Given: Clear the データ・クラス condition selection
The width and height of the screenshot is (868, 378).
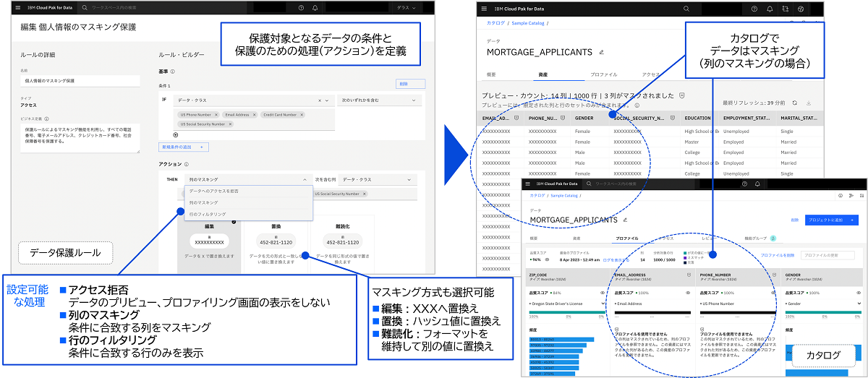Looking at the screenshot, I should click(x=319, y=101).
